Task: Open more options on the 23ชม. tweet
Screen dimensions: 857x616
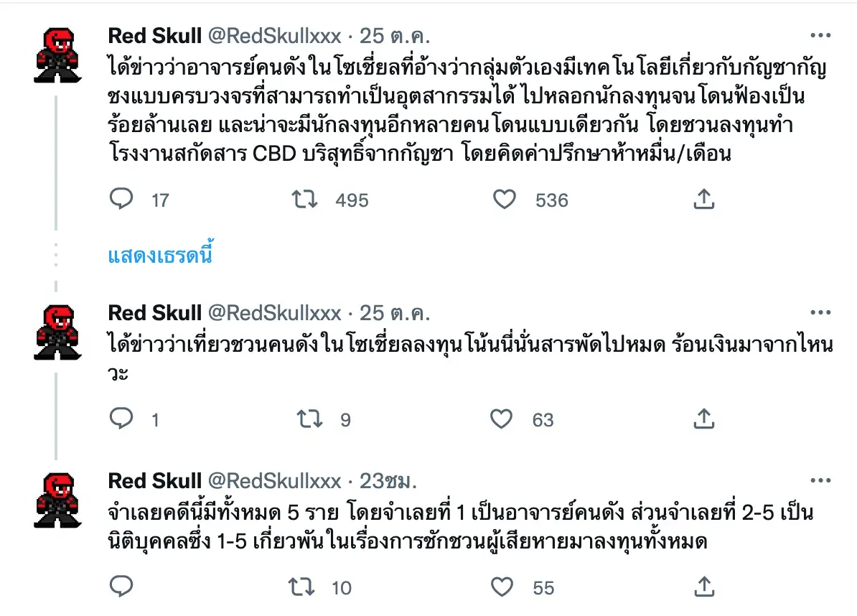Action: pyautogui.click(x=820, y=480)
